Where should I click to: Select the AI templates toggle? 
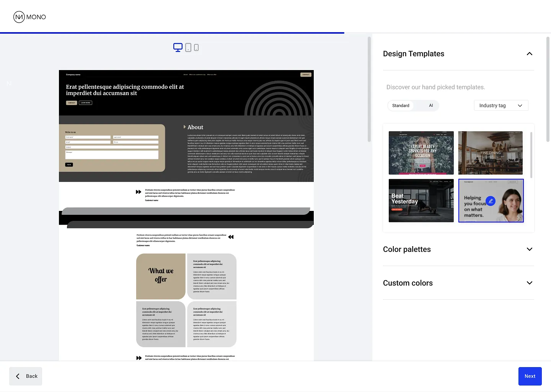(x=431, y=106)
